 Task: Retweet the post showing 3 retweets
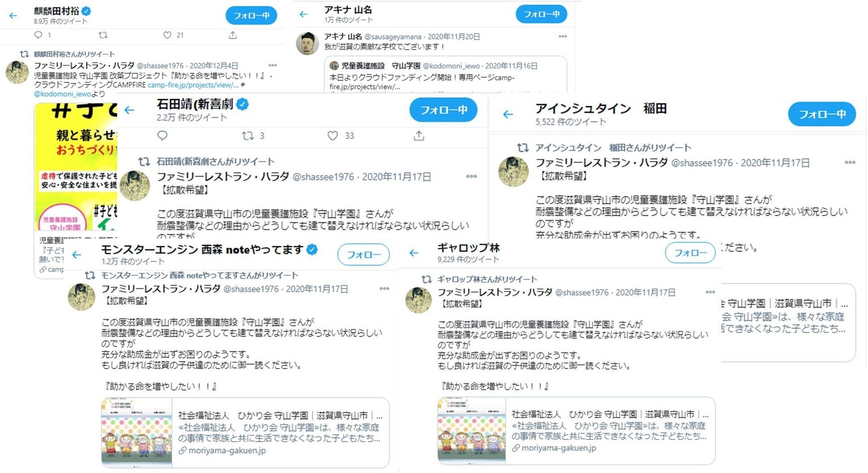click(248, 135)
